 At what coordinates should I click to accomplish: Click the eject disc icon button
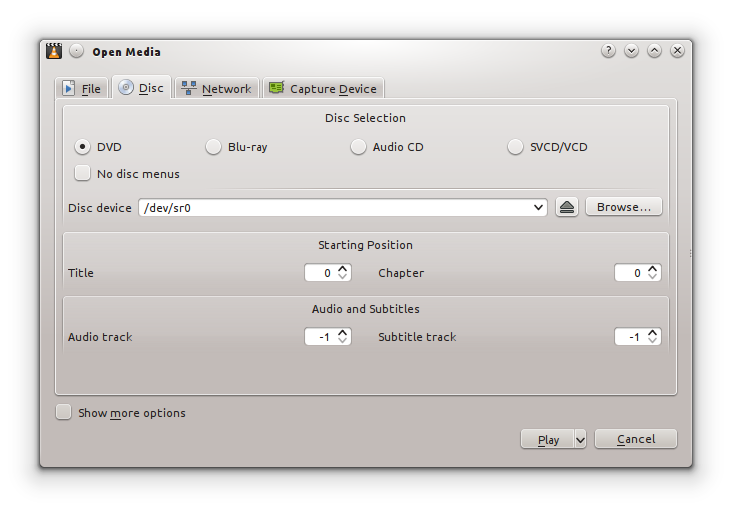567,208
